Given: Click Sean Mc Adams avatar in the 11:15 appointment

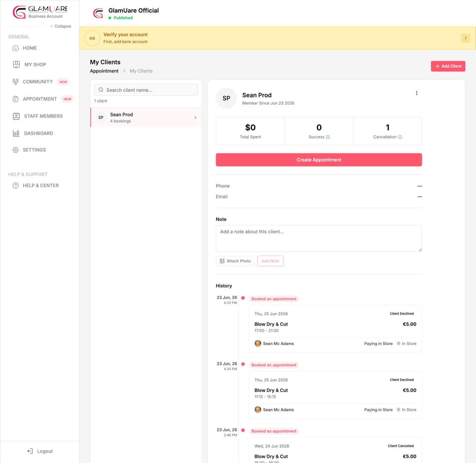Looking at the screenshot, I should 258,410.
